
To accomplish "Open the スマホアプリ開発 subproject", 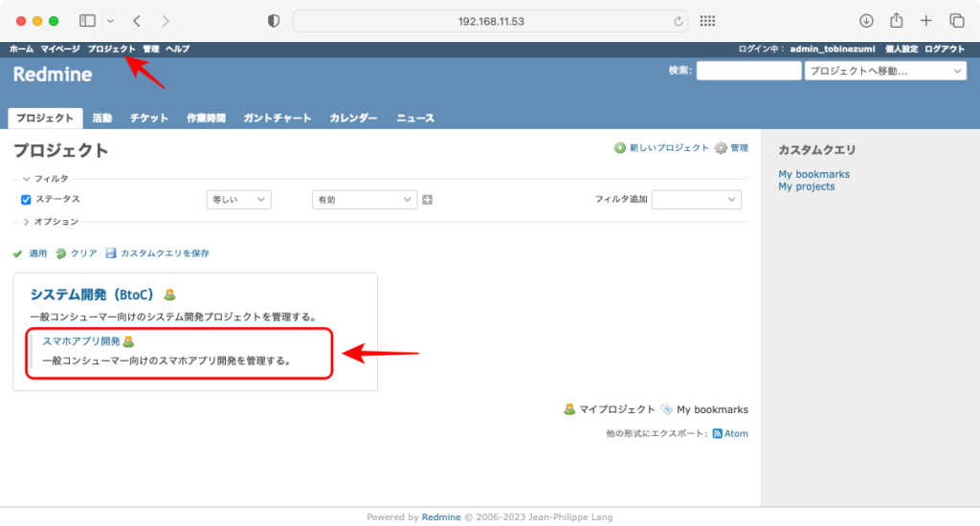I will point(81,341).
